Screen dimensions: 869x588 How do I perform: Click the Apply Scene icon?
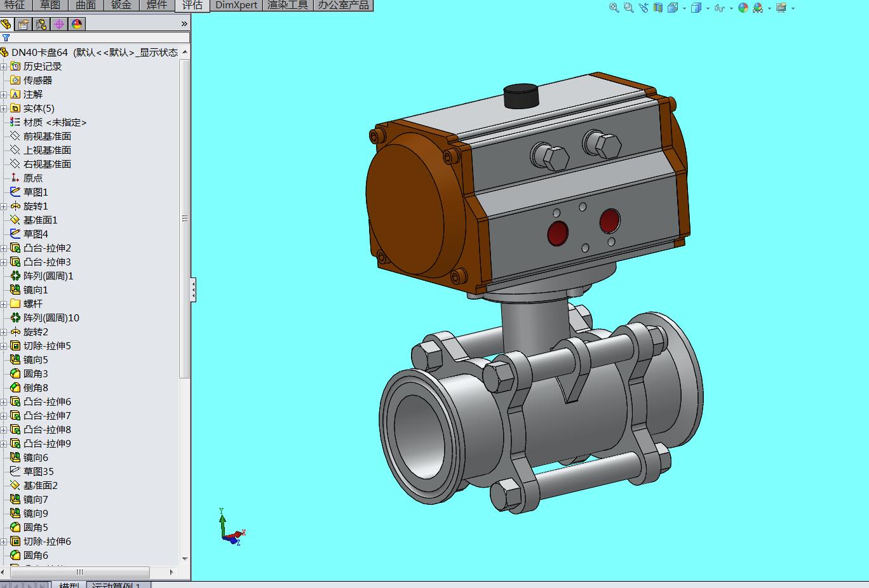pos(758,8)
